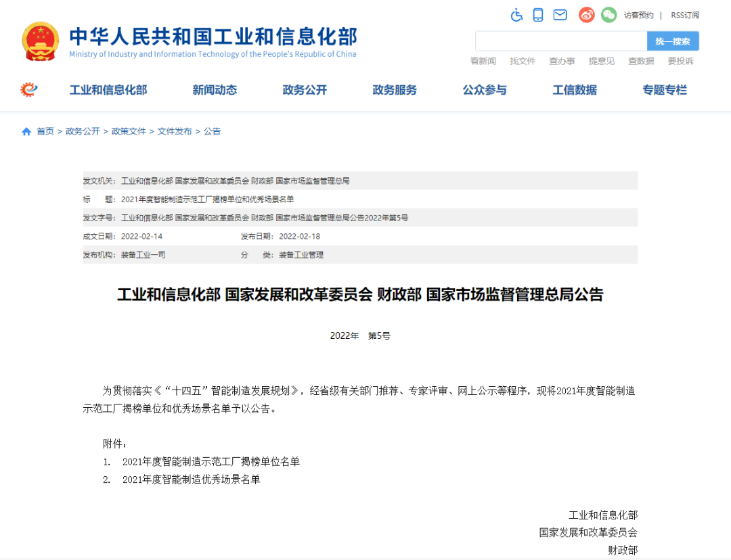Open the mobile version phone icon

tap(538, 14)
